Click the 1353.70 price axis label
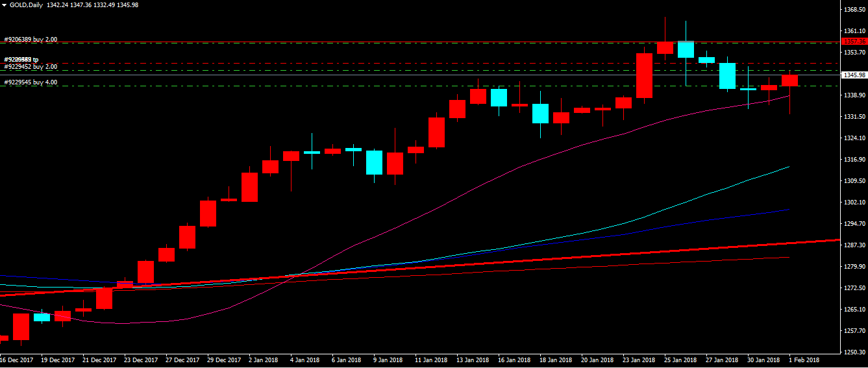This screenshot has height=368, width=868. [854, 53]
